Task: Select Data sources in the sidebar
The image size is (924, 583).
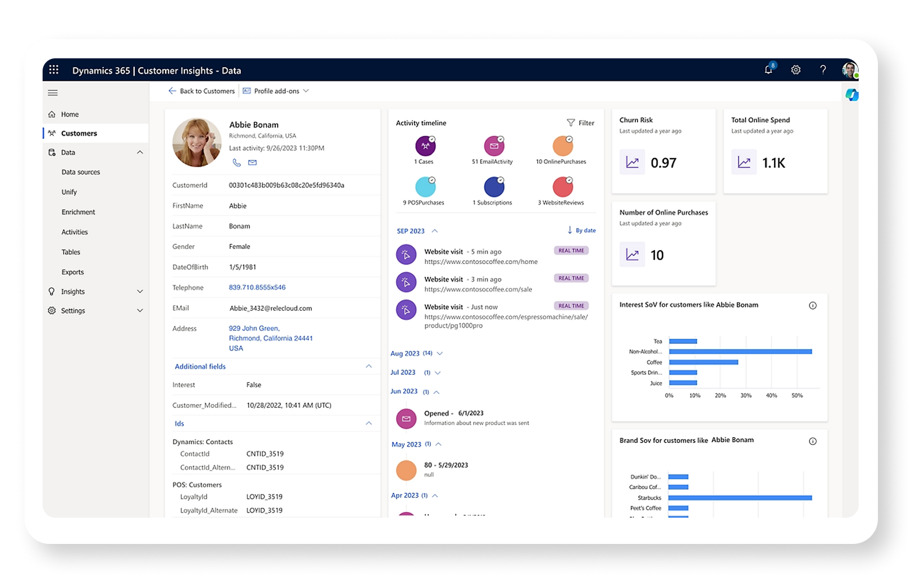Action: [80, 172]
